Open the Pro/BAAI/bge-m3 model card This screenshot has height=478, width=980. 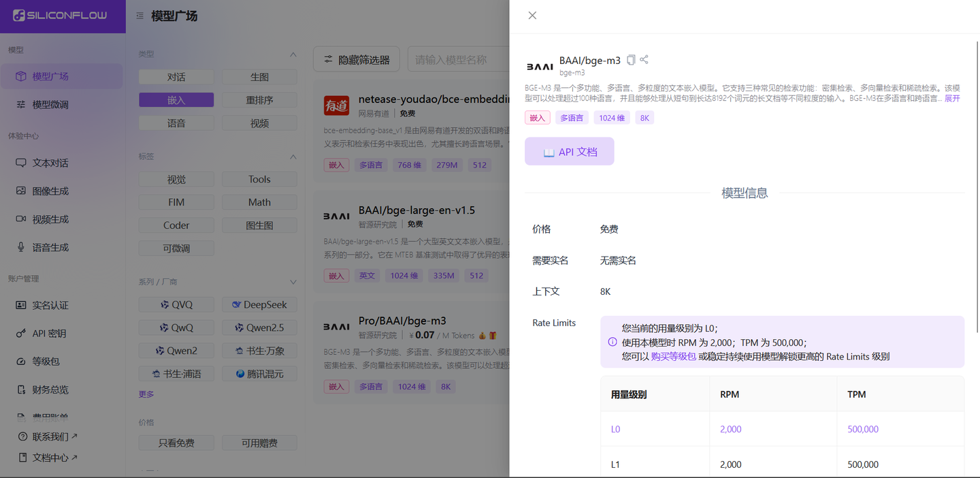pos(412,353)
